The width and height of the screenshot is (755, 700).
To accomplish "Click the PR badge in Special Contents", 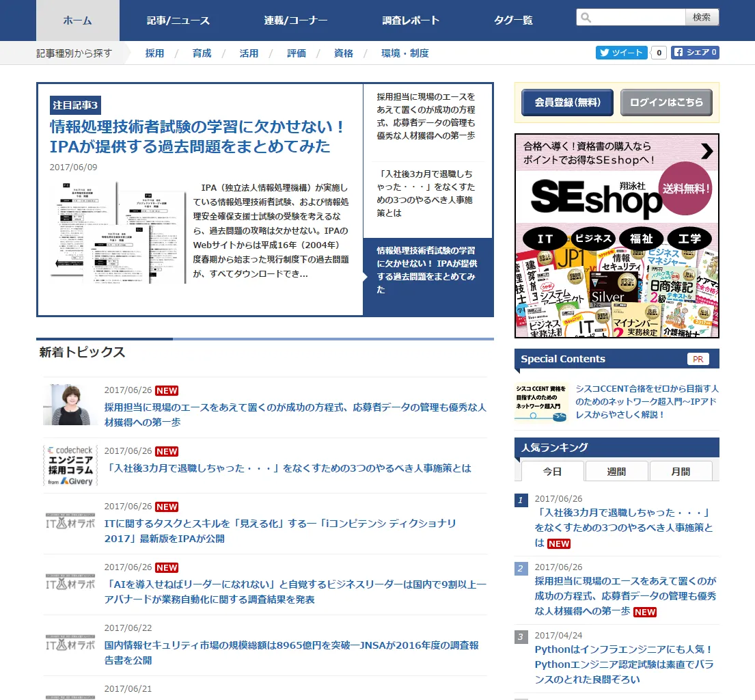I will tap(698, 359).
